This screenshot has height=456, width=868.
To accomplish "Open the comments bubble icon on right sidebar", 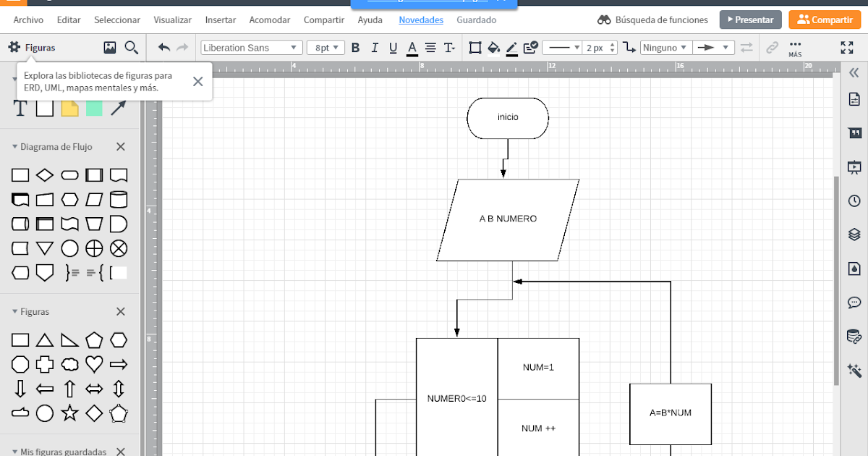I will (x=854, y=303).
